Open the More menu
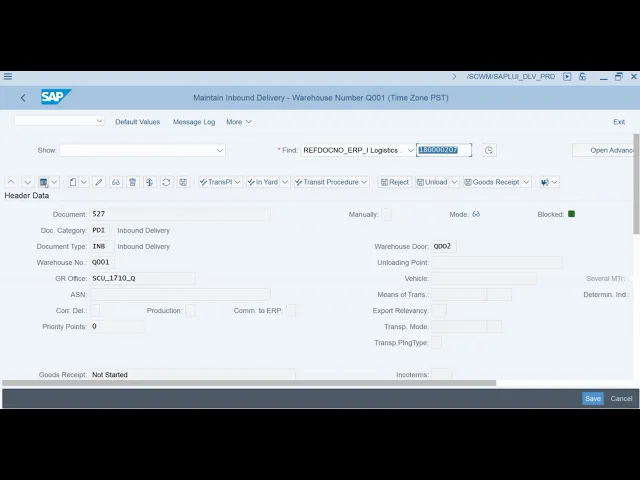This screenshot has height=480, width=640. pyautogui.click(x=239, y=122)
